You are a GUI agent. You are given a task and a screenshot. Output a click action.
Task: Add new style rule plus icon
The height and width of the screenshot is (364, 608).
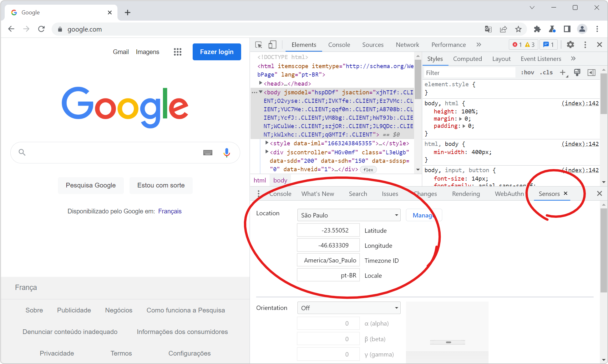click(x=563, y=72)
